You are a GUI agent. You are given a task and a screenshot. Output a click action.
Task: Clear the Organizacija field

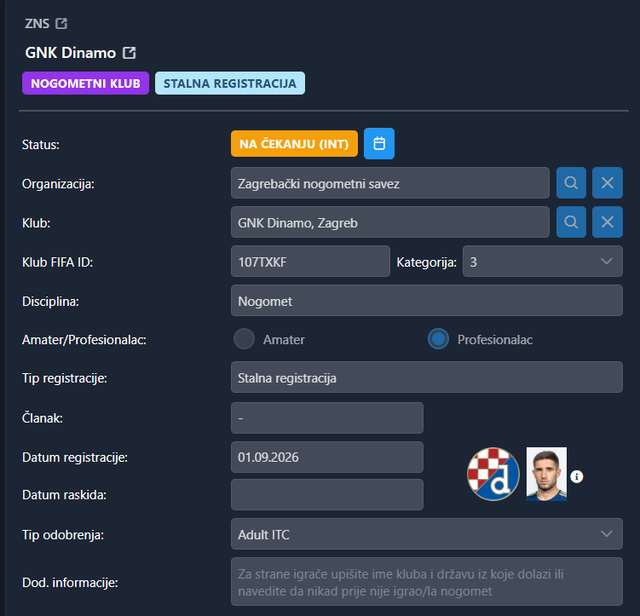point(607,183)
